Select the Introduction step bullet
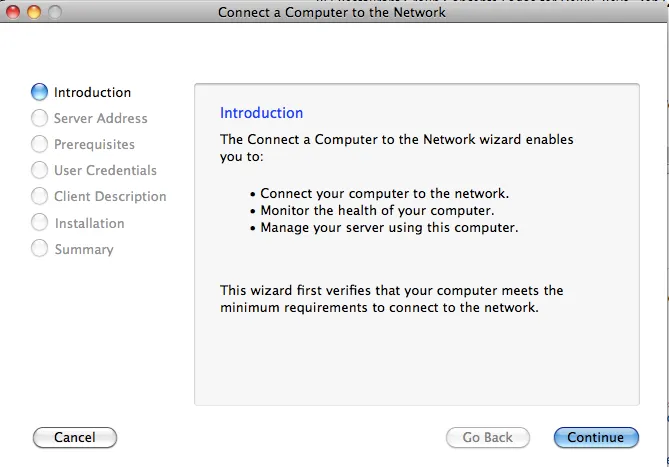Screen dimensions: 669x467 pyautogui.click(x=39, y=92)
